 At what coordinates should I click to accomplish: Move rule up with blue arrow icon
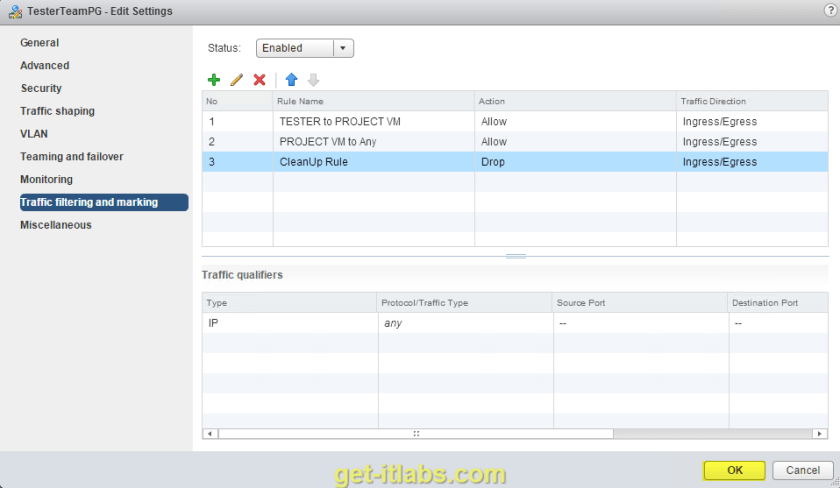tap(291, 80)
